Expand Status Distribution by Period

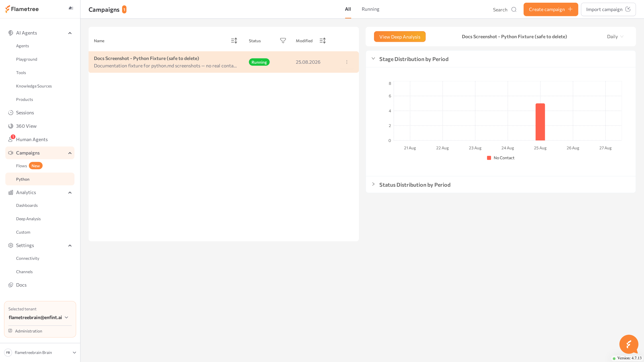click(373, 184)
